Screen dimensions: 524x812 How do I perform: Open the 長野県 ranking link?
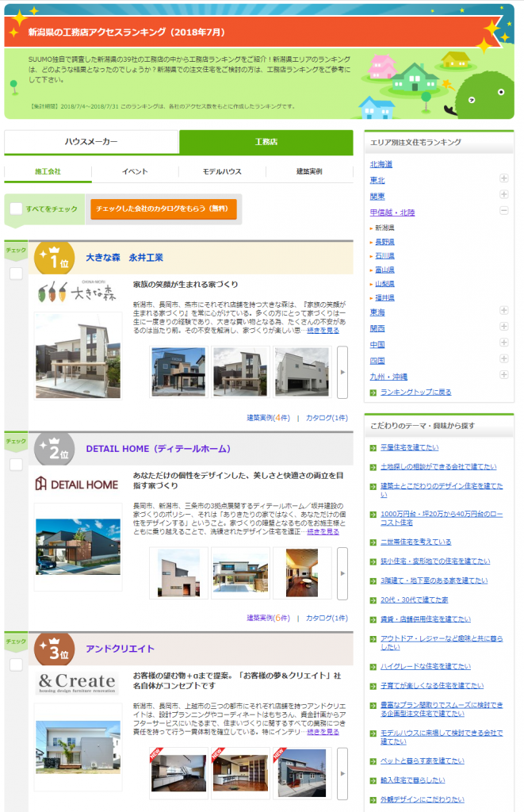384,241
